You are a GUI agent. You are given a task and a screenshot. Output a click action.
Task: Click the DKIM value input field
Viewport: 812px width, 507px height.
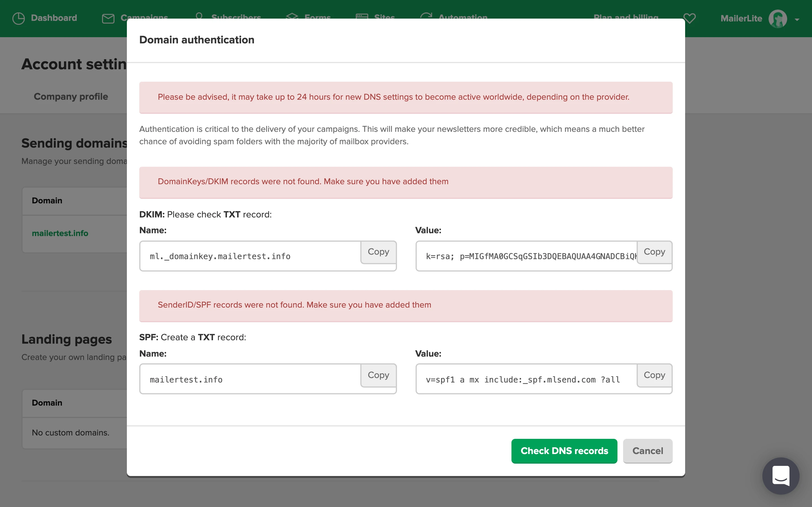point(526,257)
